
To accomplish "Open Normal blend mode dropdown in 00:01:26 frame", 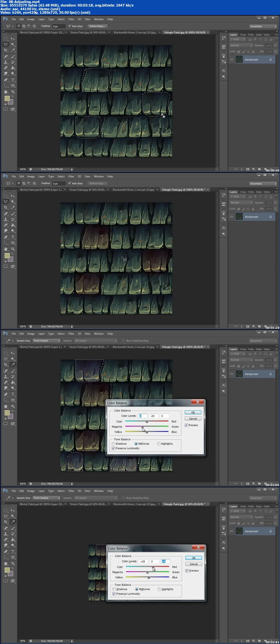I will click(241, 203).
